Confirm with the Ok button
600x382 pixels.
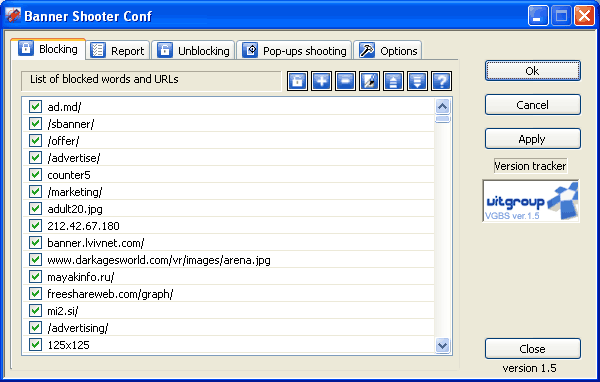533,70
